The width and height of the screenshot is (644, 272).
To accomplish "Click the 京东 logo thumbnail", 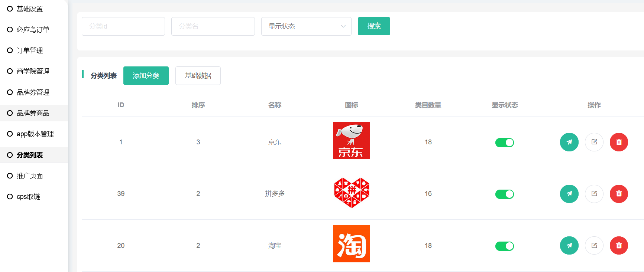I will [x=352, y=141].
